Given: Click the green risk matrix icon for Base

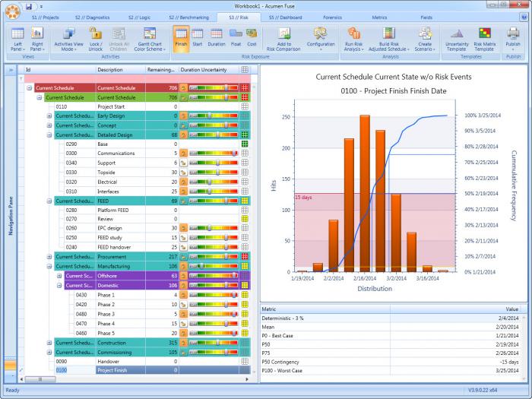Looking at the screenshot, I should tap(245, 144).
